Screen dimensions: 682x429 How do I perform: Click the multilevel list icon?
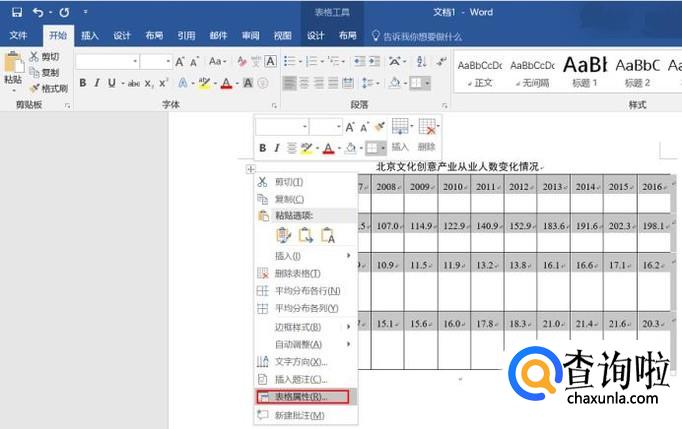(334, 62)
